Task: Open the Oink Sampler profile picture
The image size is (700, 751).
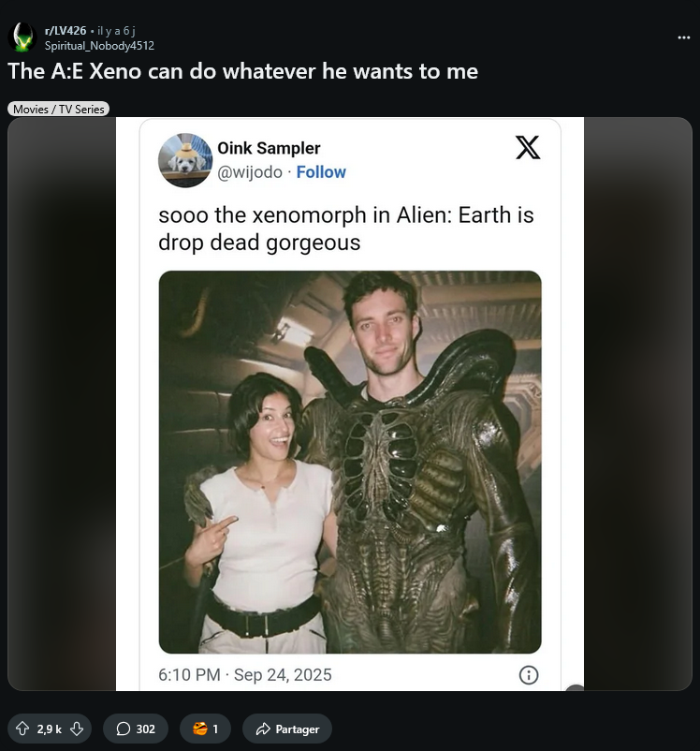Action: (x=185, y=159)
